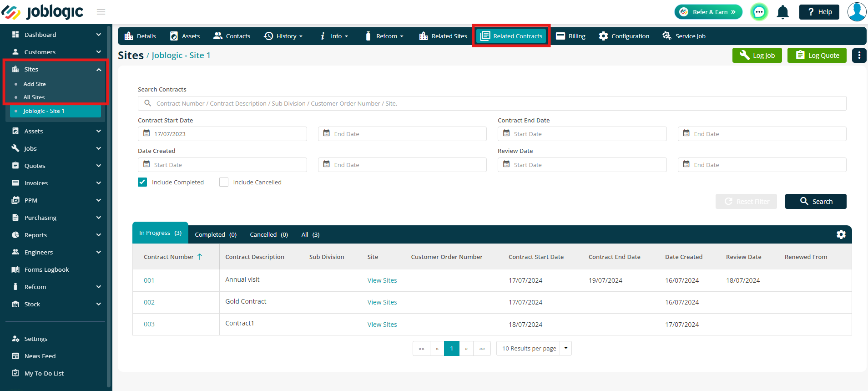Click Date Created End Date field

tap(402, 165)
